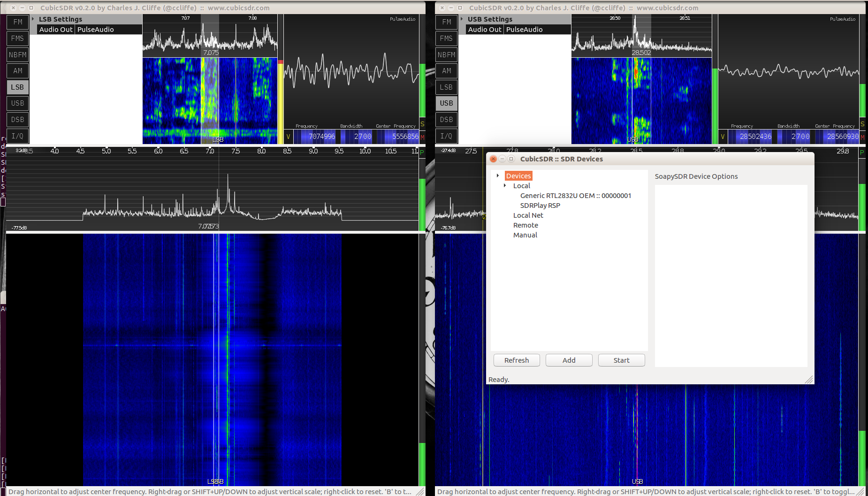The image size is (868, 496).
Task: Select I/Q mode in left window
Action: 18,136
